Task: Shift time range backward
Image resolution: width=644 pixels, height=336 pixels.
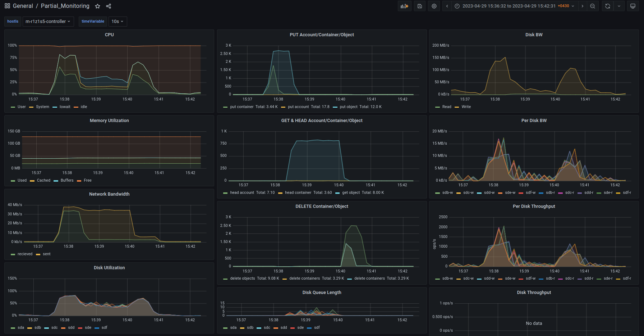Action: pyautogui.click(x=447, y=6)
